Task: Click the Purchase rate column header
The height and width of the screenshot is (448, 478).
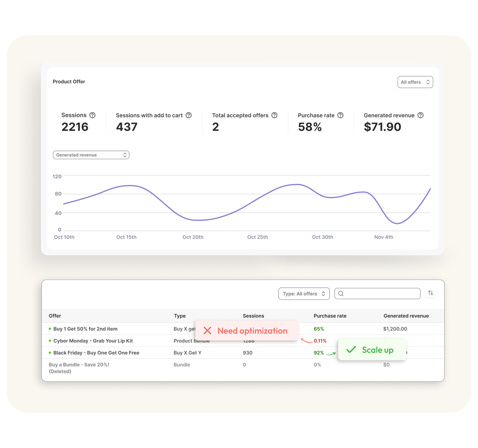Action: [x=330, y=316]
